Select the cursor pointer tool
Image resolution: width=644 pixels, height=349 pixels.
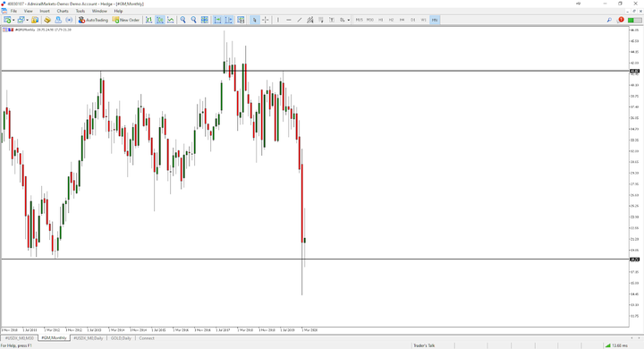[x=254, y=20]
